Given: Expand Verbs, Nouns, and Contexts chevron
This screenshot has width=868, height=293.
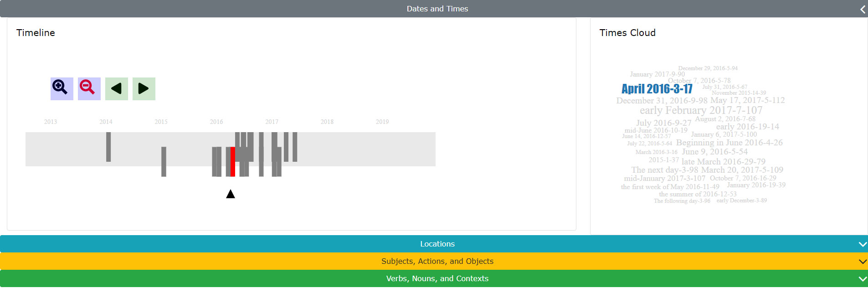Looking at the screenshot, I should [x=862, y=279].
